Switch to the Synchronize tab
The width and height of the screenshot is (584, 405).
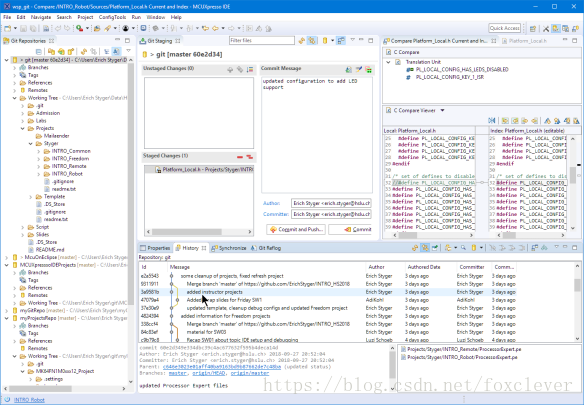click(229, 248)
